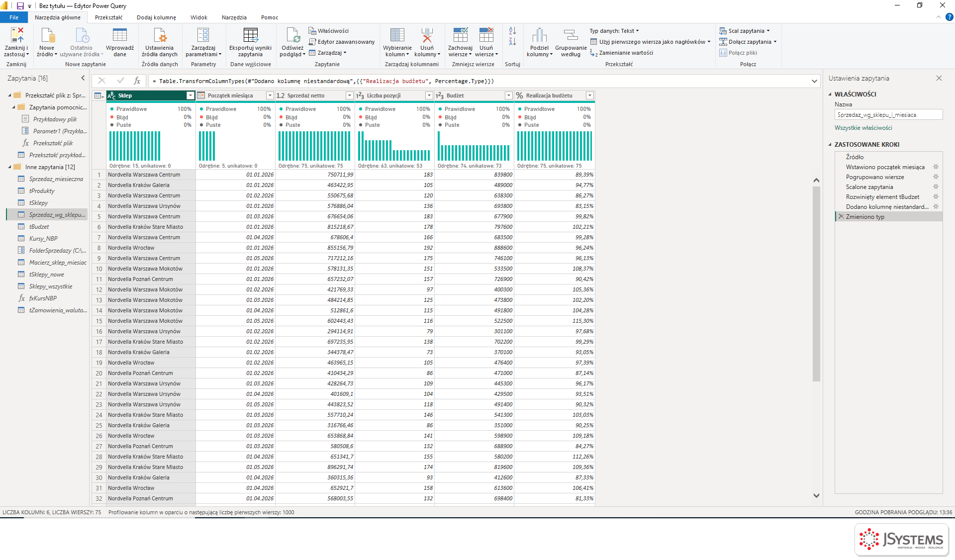Switch to Pomoc tab
The height and width of the screenshot is (560, 955).
click(270, 17)
